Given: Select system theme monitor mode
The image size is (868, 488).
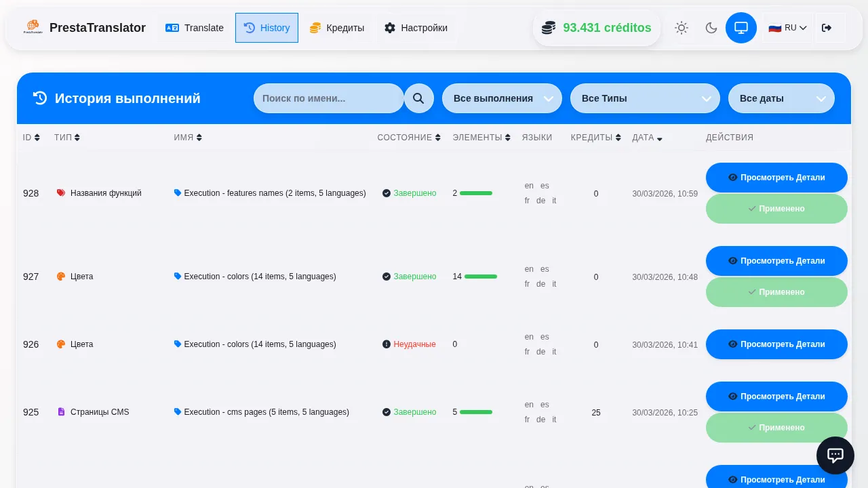Looking at the screenshot, I should tap(741, 28).
